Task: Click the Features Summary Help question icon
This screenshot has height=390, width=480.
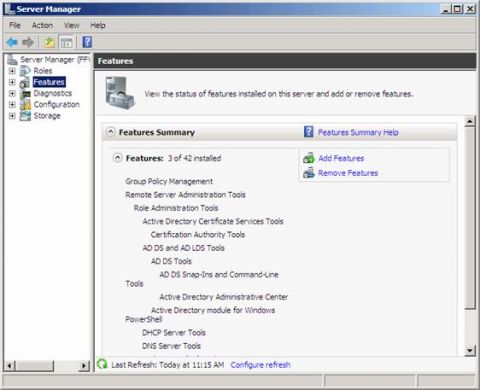Action: [x=309, y=132]
